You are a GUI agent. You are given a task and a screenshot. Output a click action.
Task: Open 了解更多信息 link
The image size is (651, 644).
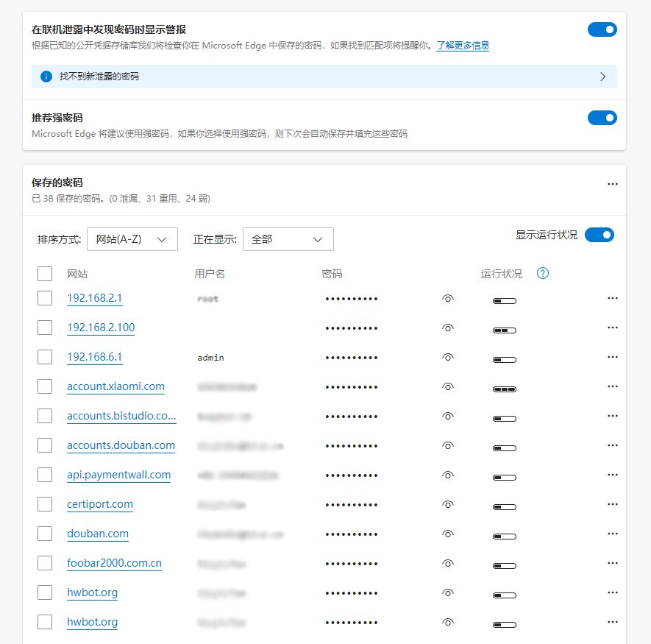tap(463, 46)
